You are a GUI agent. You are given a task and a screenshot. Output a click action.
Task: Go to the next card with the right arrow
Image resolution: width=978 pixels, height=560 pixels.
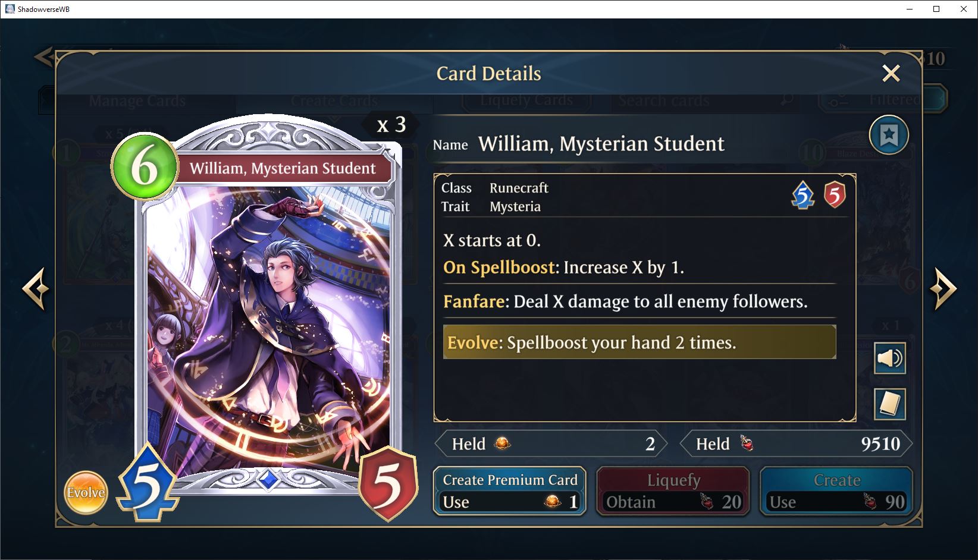tap(943, 288)
